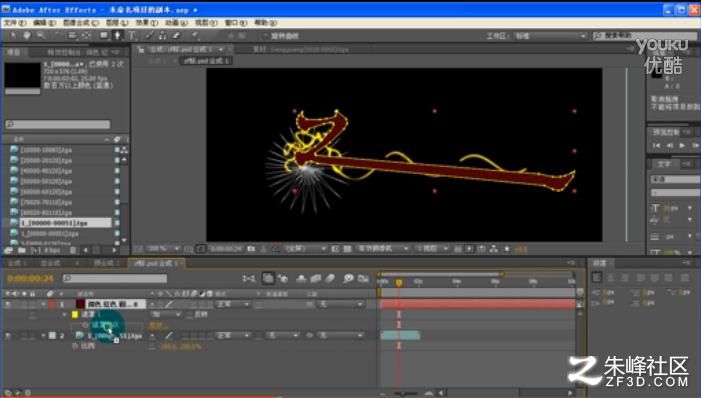
Task: Click the comp flowchart icon in viewer footer
Action: click(494, 249)
